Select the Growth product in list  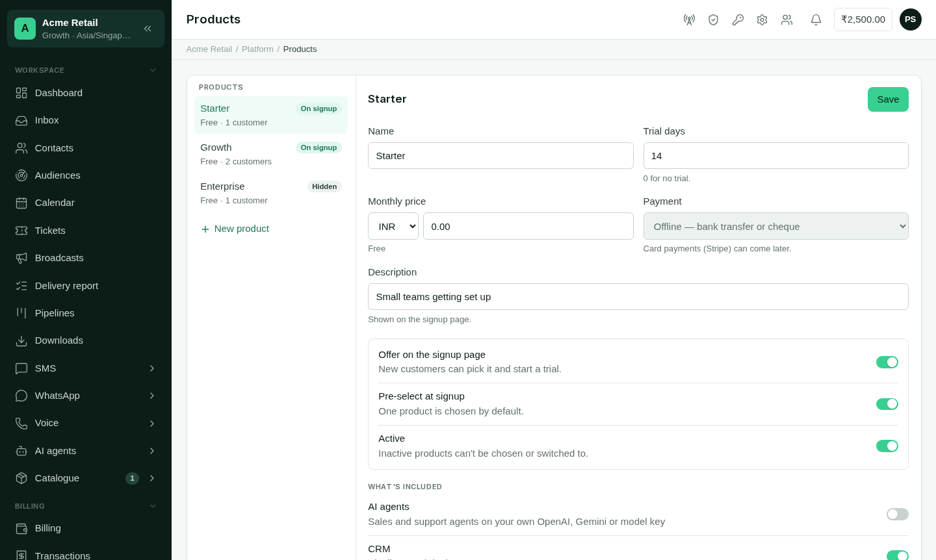[x=271, y=154]
